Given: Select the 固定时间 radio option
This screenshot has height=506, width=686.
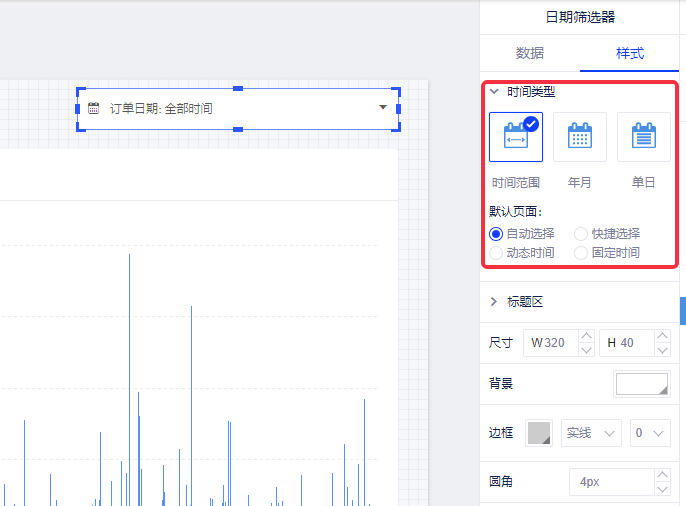Looking at the screenshot, I should coord(581,253).
